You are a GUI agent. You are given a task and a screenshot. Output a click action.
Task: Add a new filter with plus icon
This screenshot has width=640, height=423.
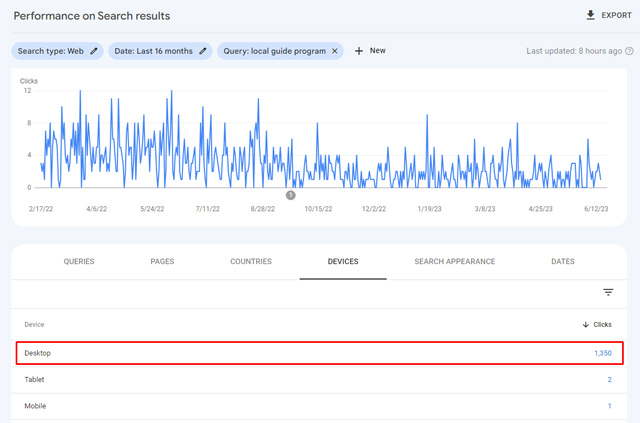359,51
